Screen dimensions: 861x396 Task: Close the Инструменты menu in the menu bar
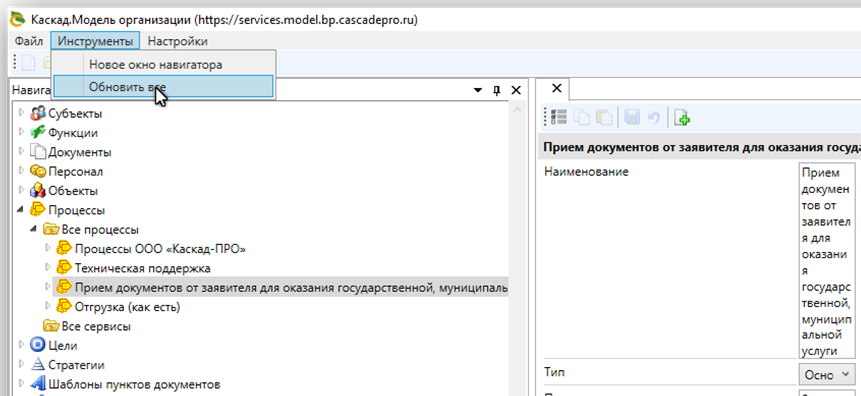pyautogui.click(x=96, y=41)
